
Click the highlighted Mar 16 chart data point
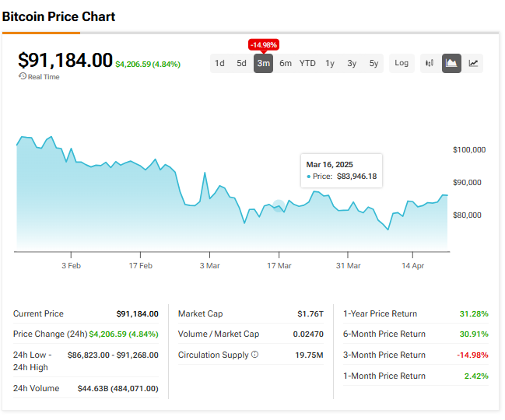pos(279,206)
